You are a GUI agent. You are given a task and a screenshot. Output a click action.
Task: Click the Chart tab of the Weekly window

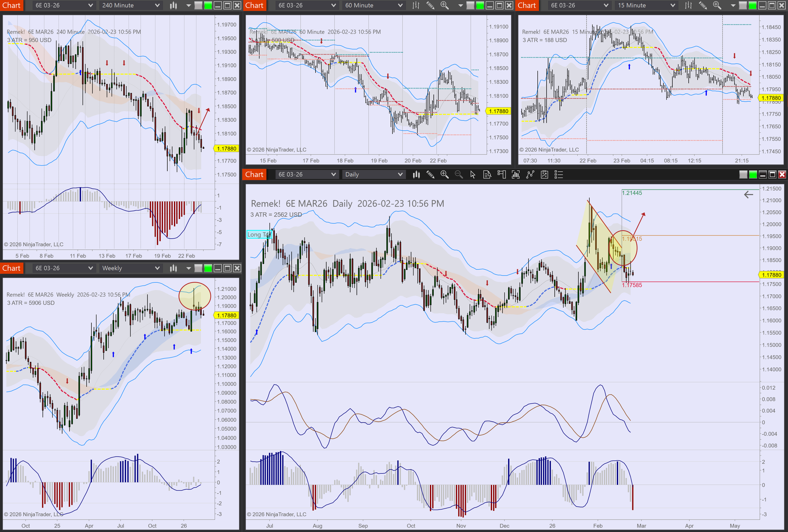(x=12, y=268)
